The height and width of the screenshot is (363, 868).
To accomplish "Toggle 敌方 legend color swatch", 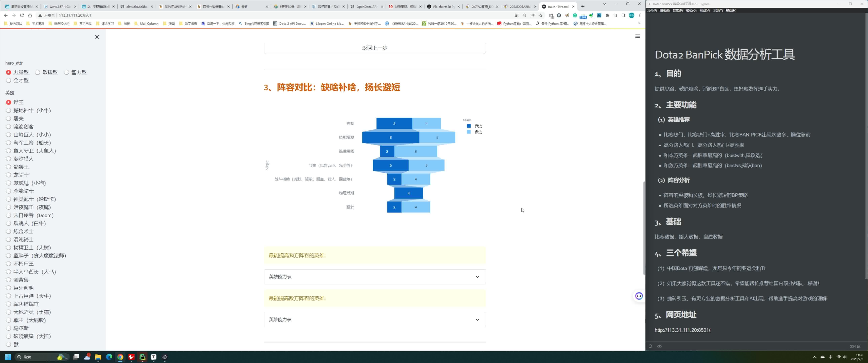I will 468,132.
